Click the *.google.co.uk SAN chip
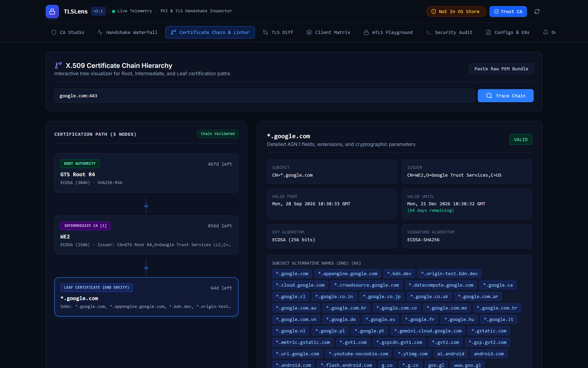588x368 pixels. tap(429, 296)
